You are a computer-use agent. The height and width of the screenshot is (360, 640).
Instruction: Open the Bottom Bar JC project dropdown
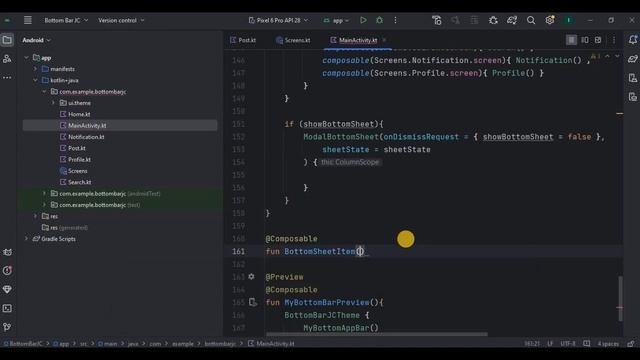(x=66, y=20)
